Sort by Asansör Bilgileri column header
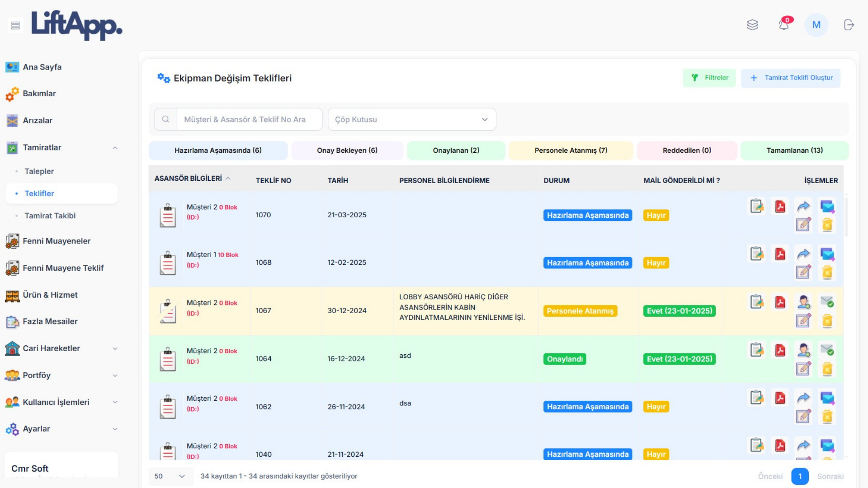 coord(188,178)
